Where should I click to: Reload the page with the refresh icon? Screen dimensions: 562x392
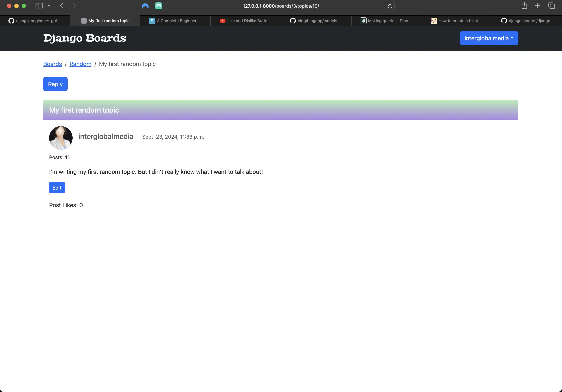(x=390, y=6)
